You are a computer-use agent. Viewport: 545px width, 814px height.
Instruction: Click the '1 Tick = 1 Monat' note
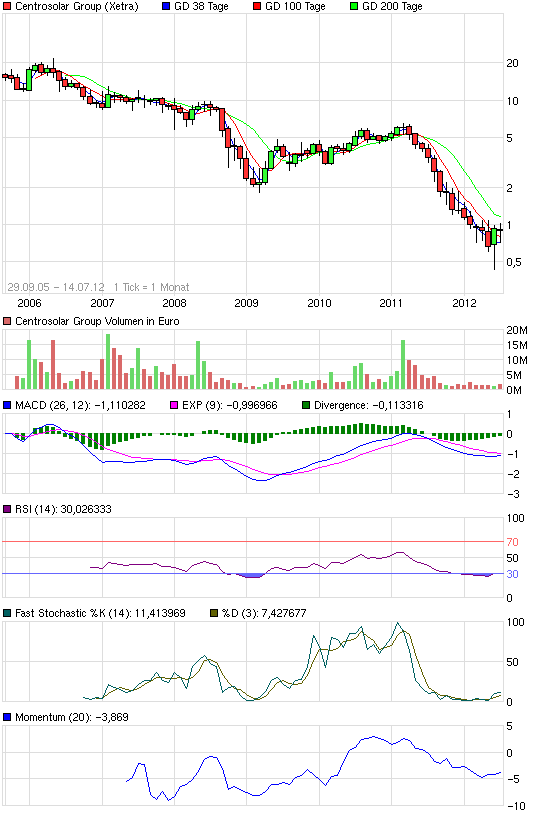[x=152, y=287]
